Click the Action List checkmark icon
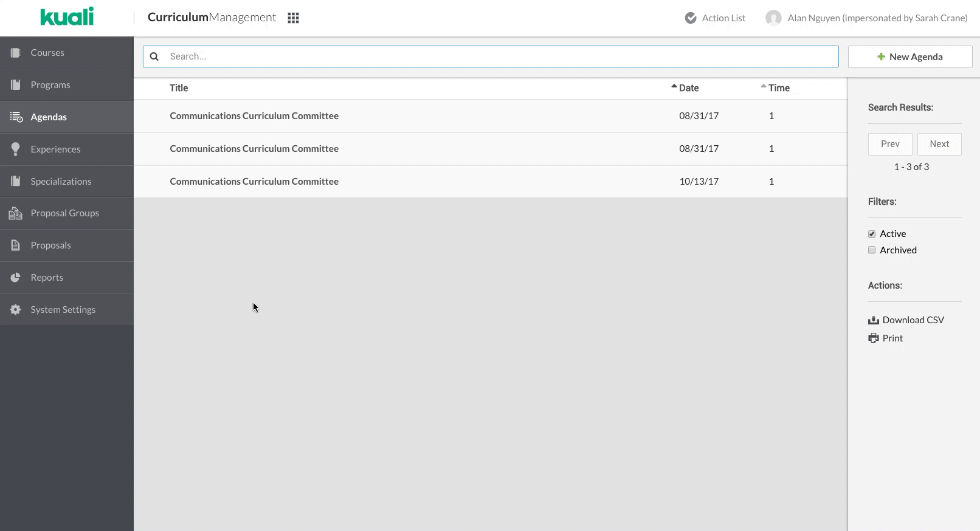Screen dimensions: 980x531 coord(691,18)
